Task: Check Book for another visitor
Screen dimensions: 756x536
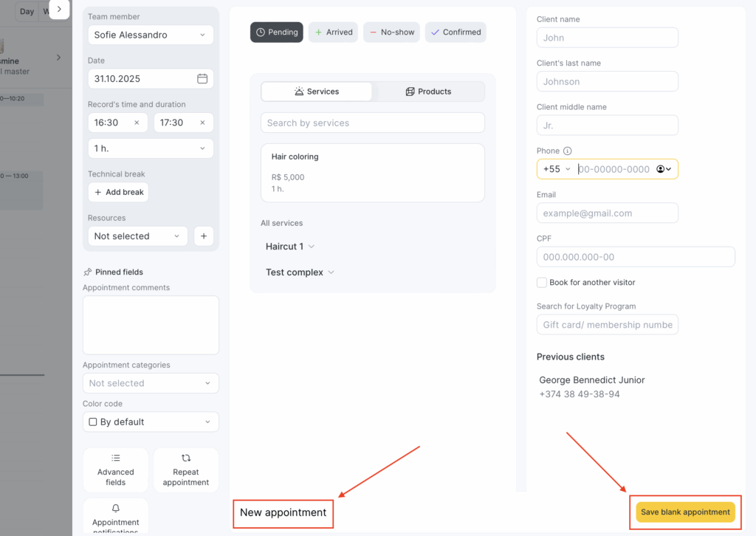Action: pyautogui.click(x=542, y=283)
